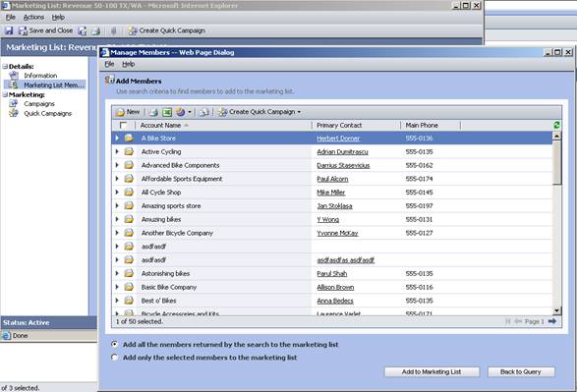Click the next page arrow icon
577x392 pixels.
point(552,321)
